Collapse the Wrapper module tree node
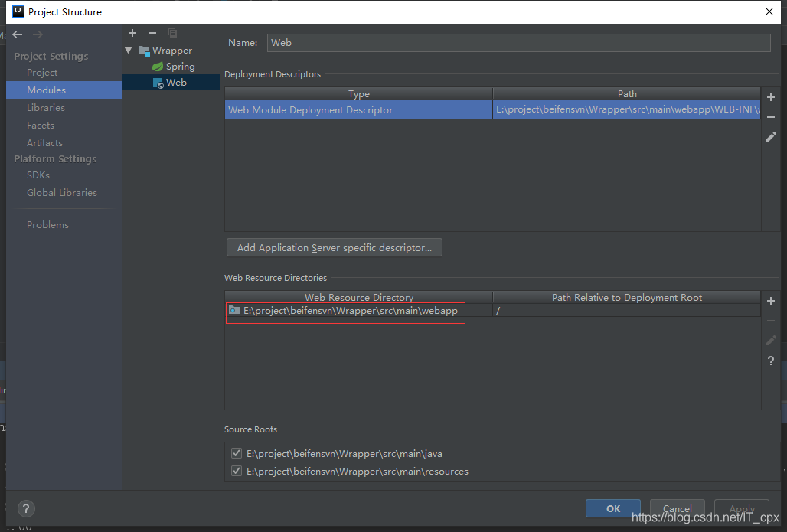This screenshot has width=787, height=532. pos(129,51)
